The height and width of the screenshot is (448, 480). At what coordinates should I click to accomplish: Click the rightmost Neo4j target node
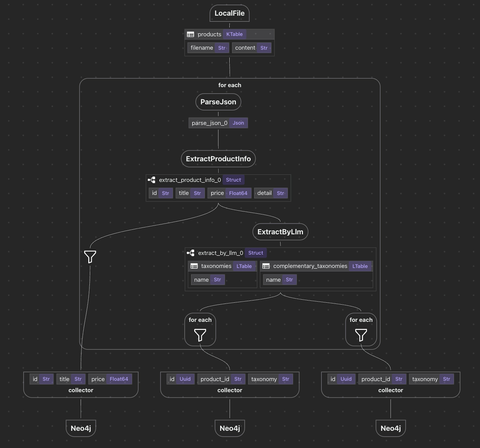(x=390, y=428)
